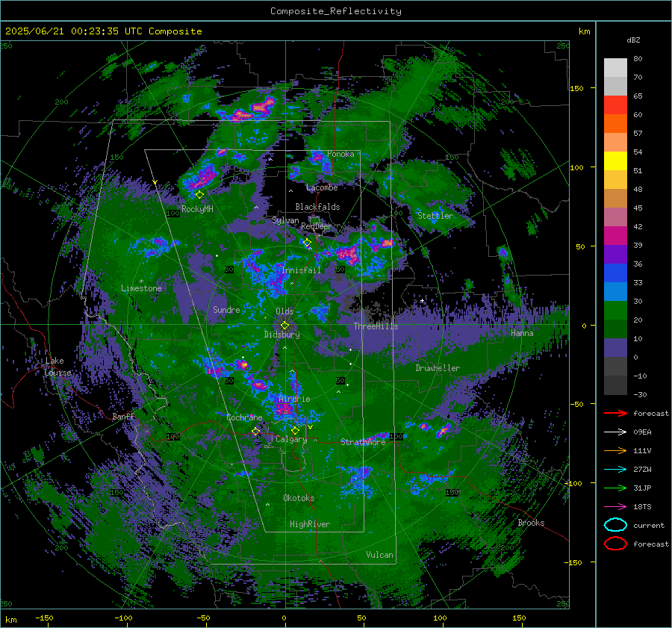Pick the red swatch in dBZ scale
Image resolution: width=672 pixels, height=628 pixels.
pos(615,105)
